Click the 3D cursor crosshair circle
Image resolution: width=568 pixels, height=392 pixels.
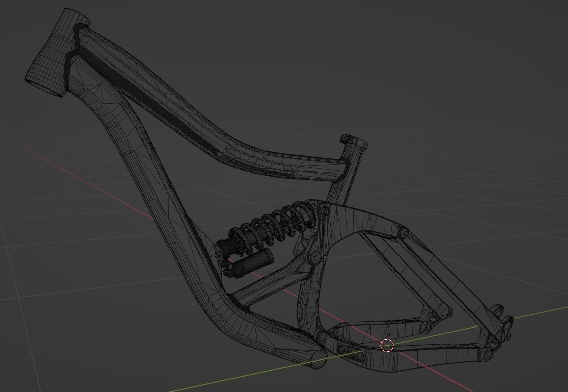[387, 345]
